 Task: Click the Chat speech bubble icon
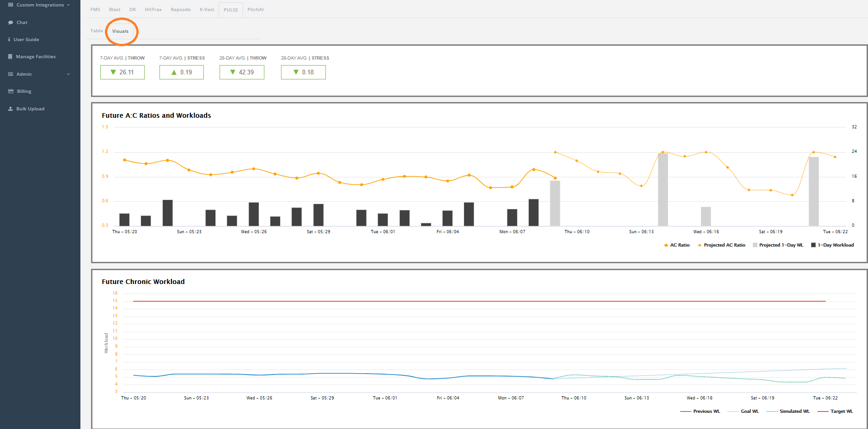pyautogui.click(x=11, y=23)
